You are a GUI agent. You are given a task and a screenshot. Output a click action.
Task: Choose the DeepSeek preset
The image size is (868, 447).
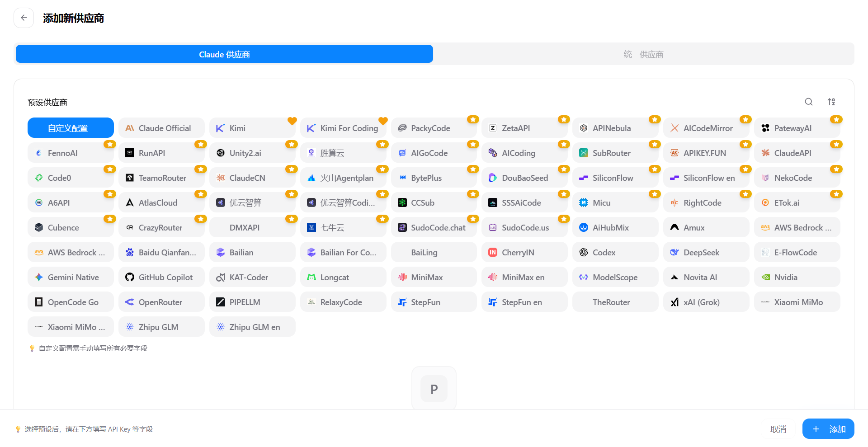(x=706, y=252)
